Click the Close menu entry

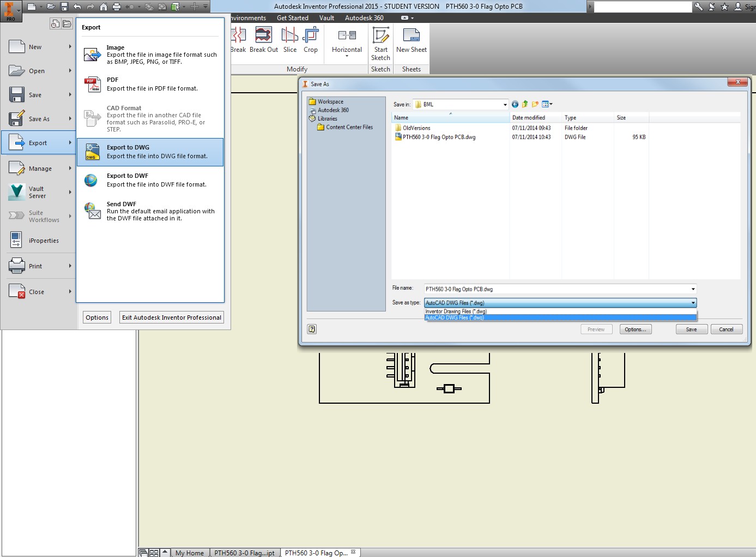click(38, 292)
